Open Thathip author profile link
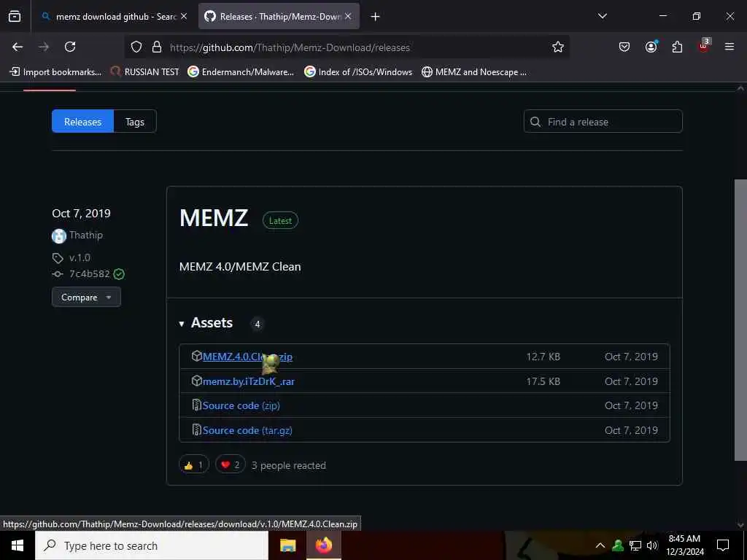 tap(86, 235)
